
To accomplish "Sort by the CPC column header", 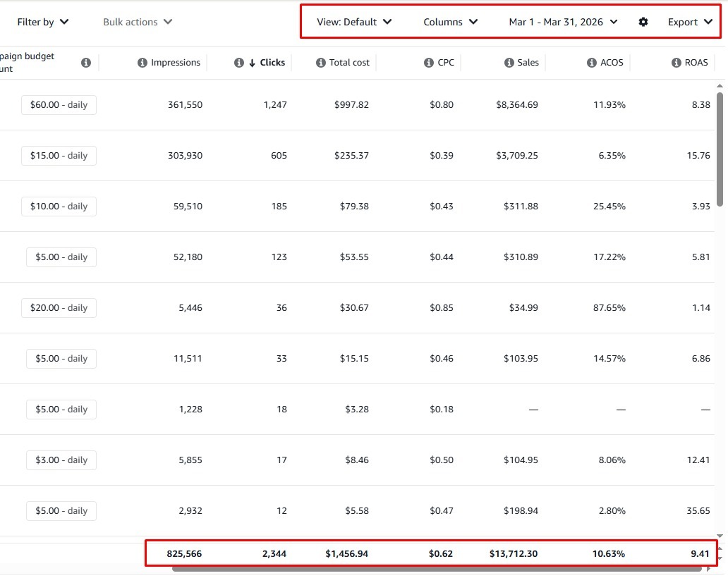I will point(446,63).
